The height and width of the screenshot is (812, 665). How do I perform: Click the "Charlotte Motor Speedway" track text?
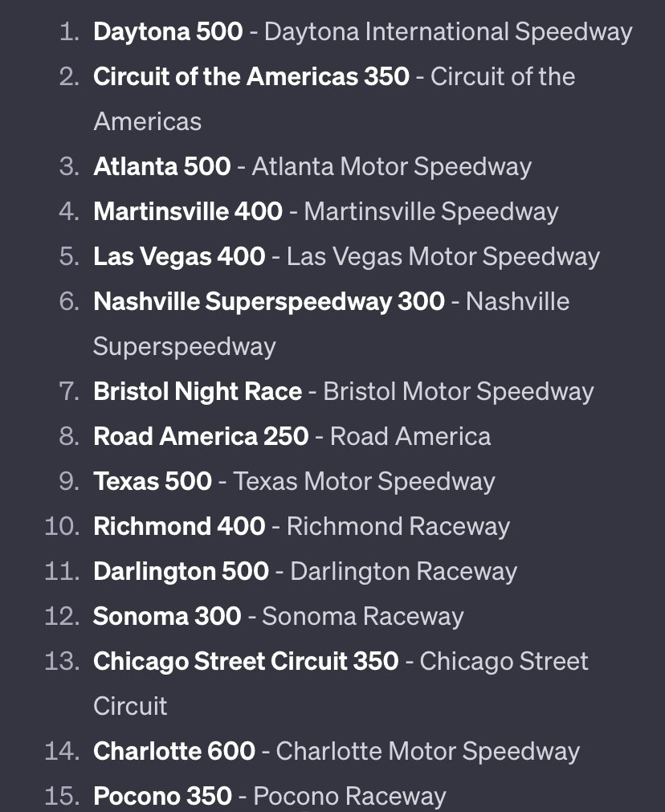427,751
